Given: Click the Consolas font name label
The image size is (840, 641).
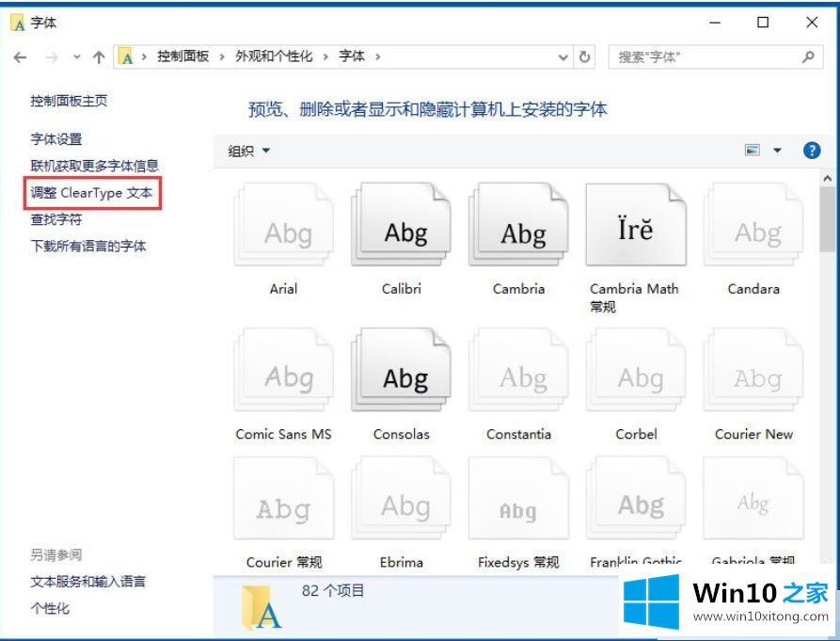Looking at the screenshot, I should (402, 434).
